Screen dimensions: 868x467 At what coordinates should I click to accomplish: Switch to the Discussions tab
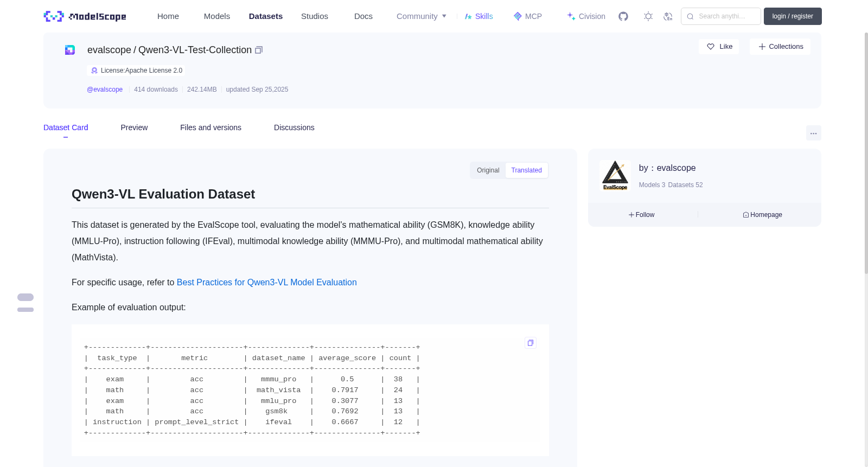[294, 127]
